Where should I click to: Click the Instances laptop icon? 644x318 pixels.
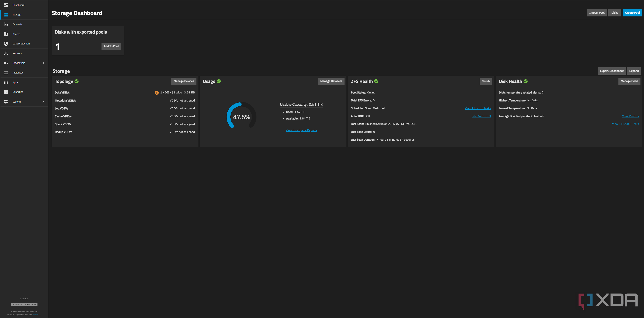coord(6,73)
